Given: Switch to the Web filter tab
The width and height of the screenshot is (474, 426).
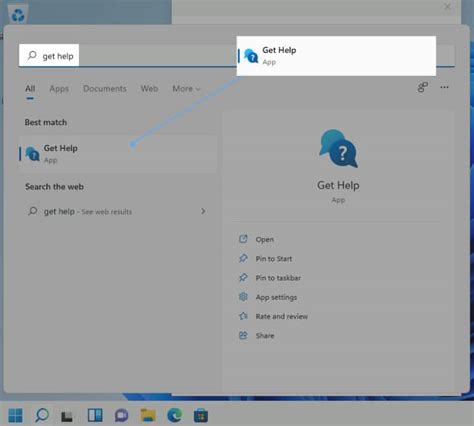Looking at the screenshot, I should pos(149,89).
